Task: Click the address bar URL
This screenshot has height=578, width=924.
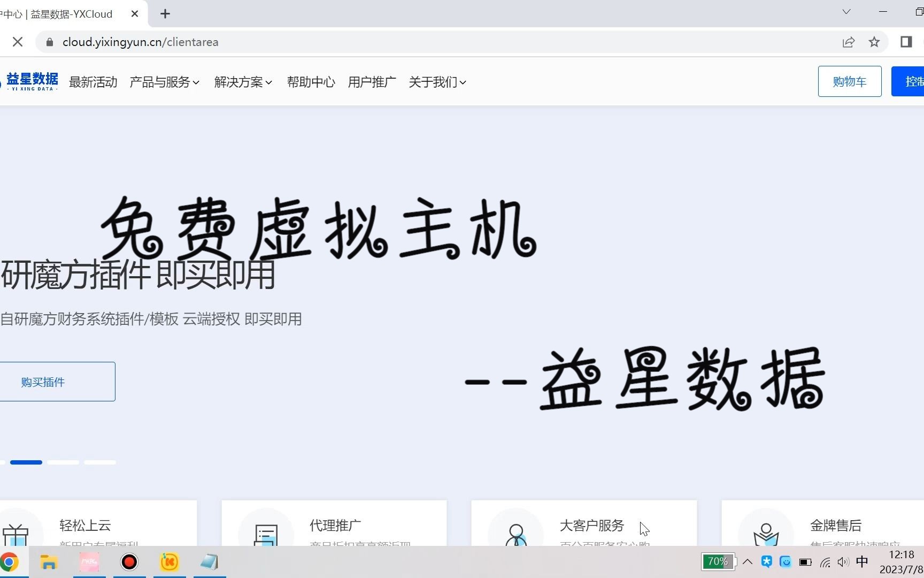Action: [140, 42]
